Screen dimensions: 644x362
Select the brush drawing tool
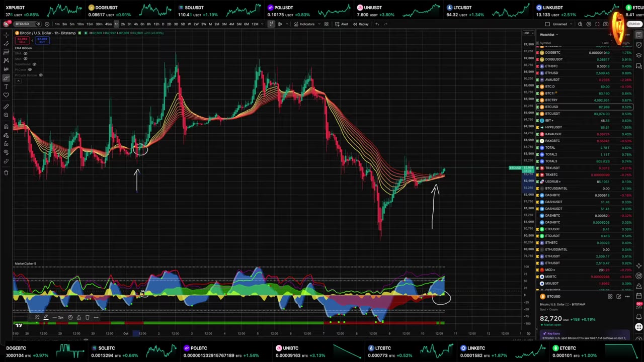pos(6,78)
